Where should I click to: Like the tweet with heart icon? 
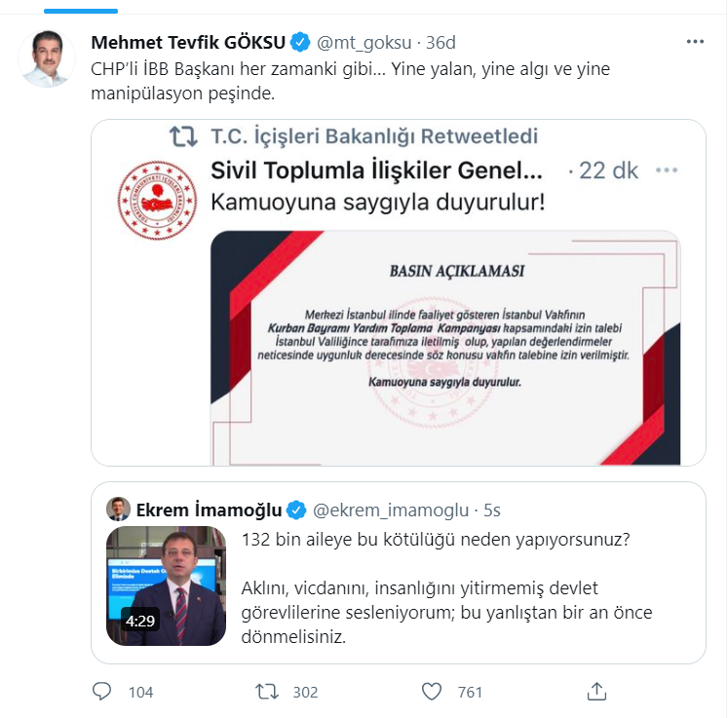[433, 692]
